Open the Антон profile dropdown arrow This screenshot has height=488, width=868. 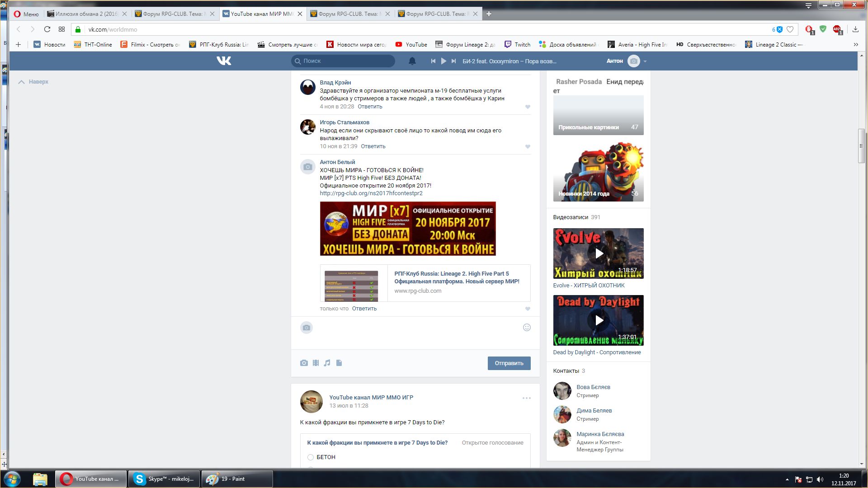645,61
